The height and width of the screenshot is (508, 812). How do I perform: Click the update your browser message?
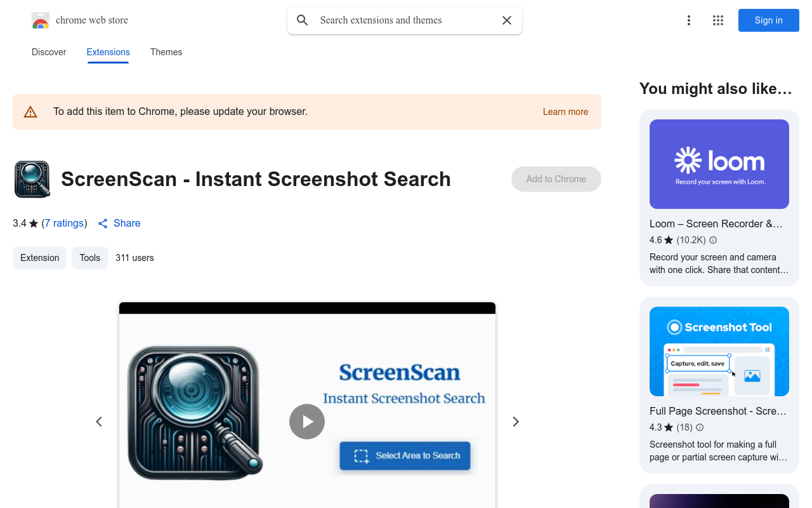coord(180,112)
